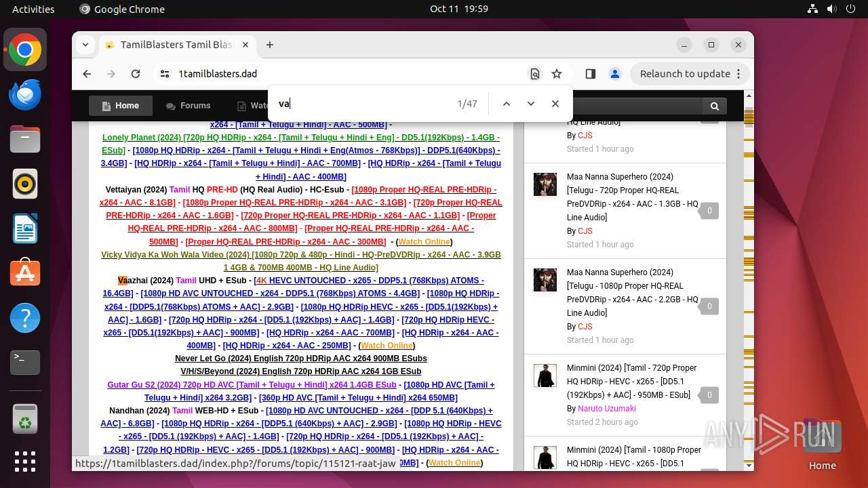This screenshot has height=488, width=868.
Task: Open Activities overview
Action: point(33,9)
